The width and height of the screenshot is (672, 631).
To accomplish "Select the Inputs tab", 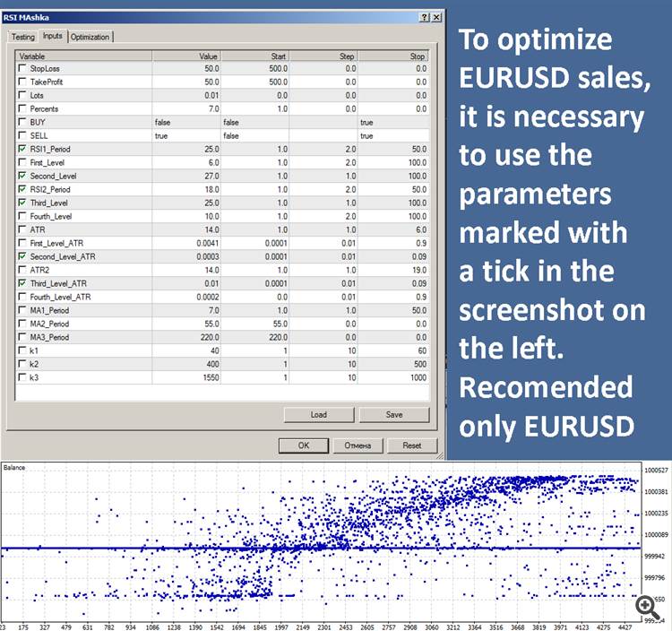I will pos(53,36).
